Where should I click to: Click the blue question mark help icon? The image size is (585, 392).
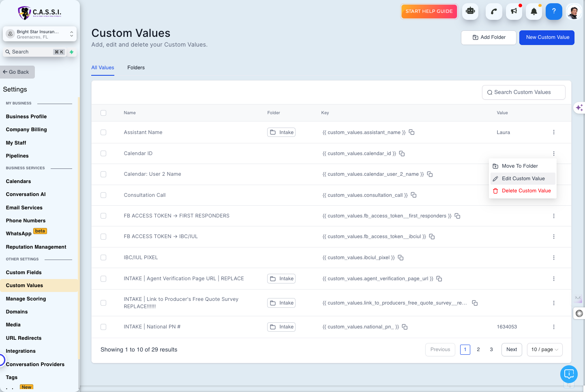pyautogui.click(x=554, y=11)
